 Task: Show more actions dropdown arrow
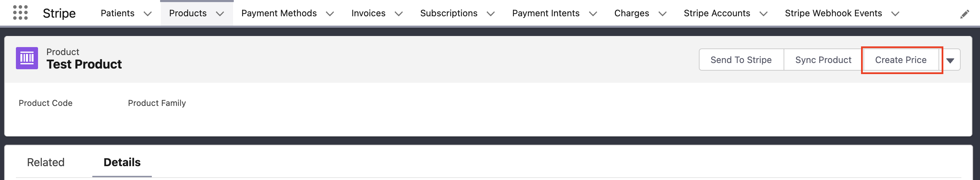pos(950,60)
